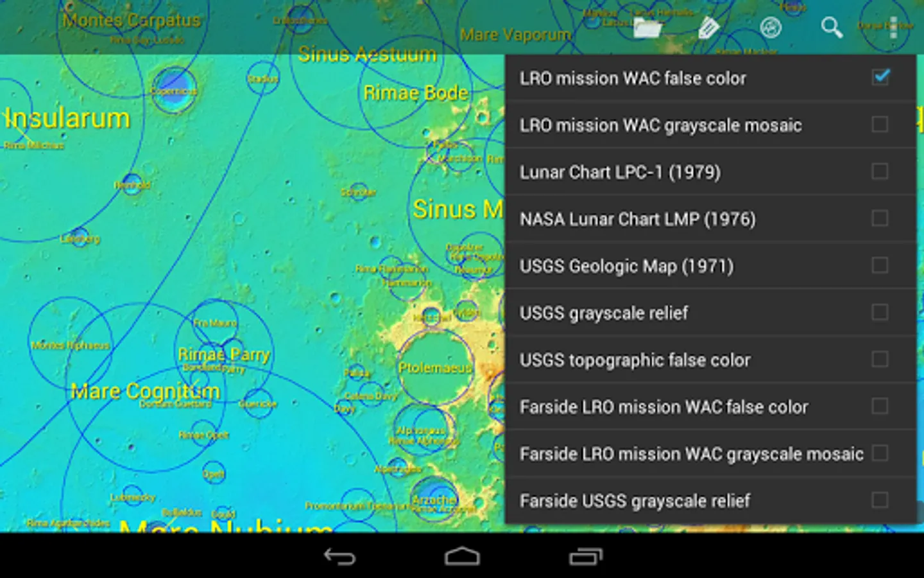Tap the Copernicus crater on the map
Image resolution: width=924 pixels, height=578 pixels.
point(174,91)
